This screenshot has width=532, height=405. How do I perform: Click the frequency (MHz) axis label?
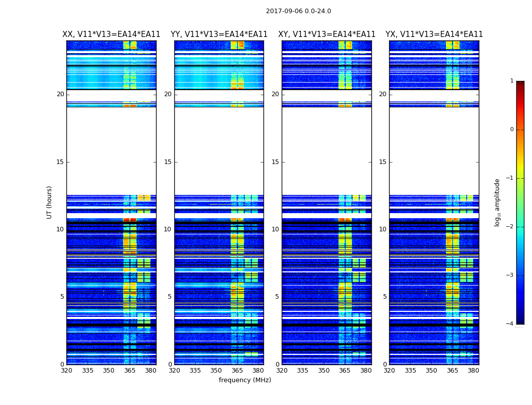pos(245,380)
